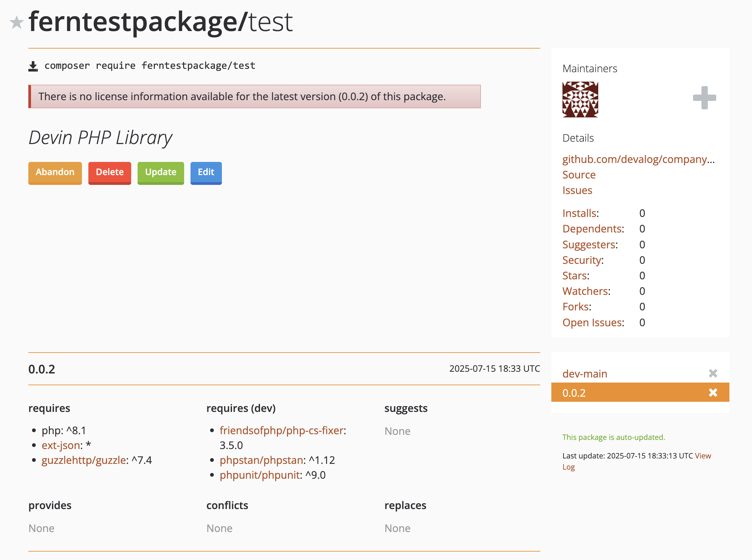Click the red Delete button
The height and width of the screenshot is (560, 752).
point(110,173)
